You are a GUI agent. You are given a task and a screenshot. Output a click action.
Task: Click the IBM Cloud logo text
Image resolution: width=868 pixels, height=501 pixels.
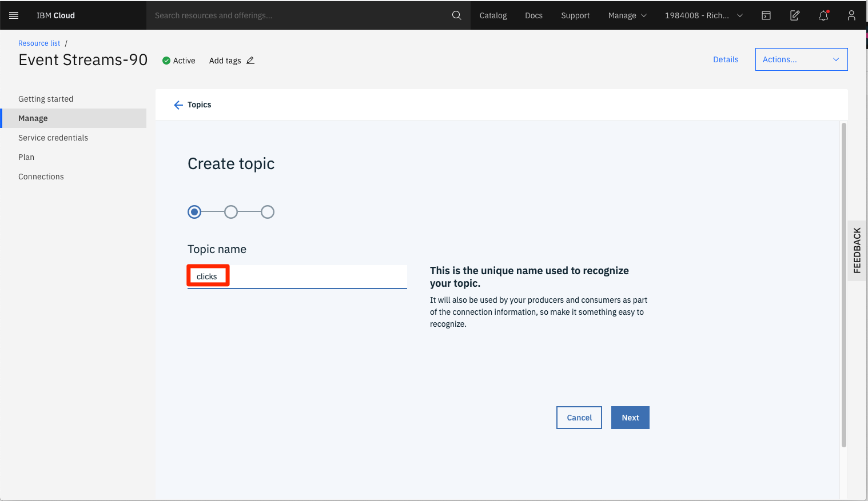pos(55,15)
